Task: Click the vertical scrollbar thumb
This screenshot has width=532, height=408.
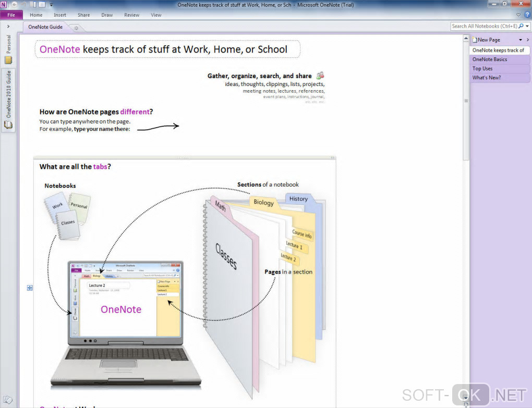Action: (466, 101)
